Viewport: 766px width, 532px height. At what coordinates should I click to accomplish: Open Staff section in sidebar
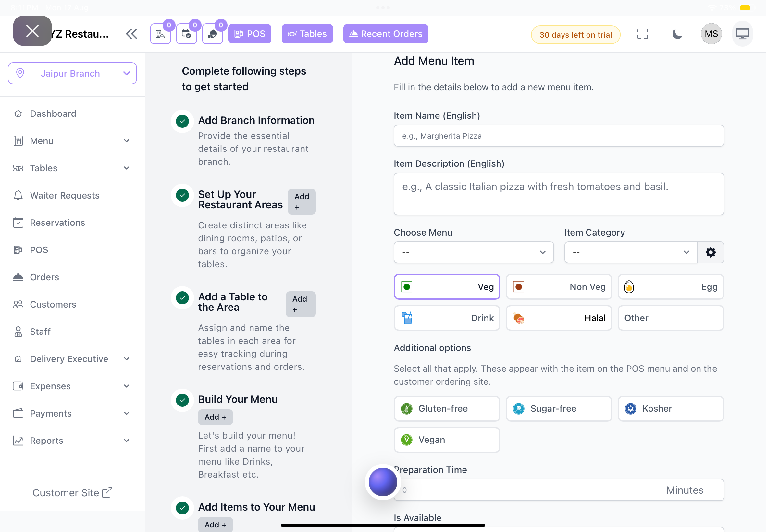click(72, 332)
